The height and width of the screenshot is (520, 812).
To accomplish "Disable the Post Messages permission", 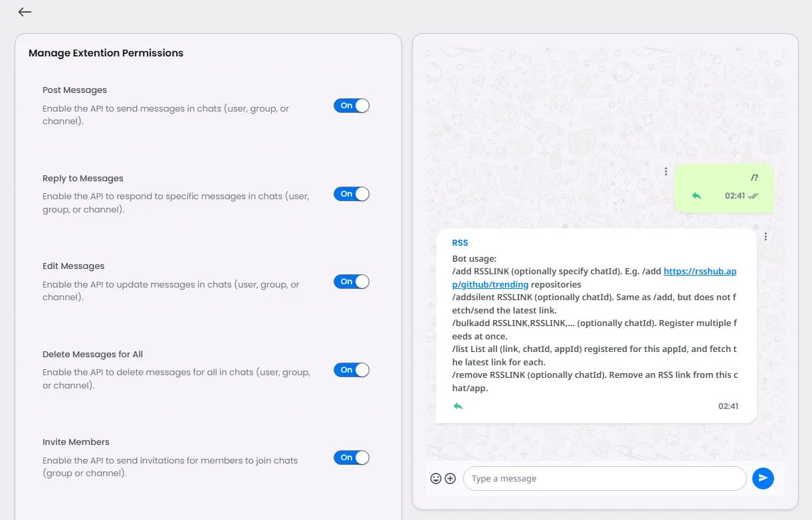I will (352, 106).
